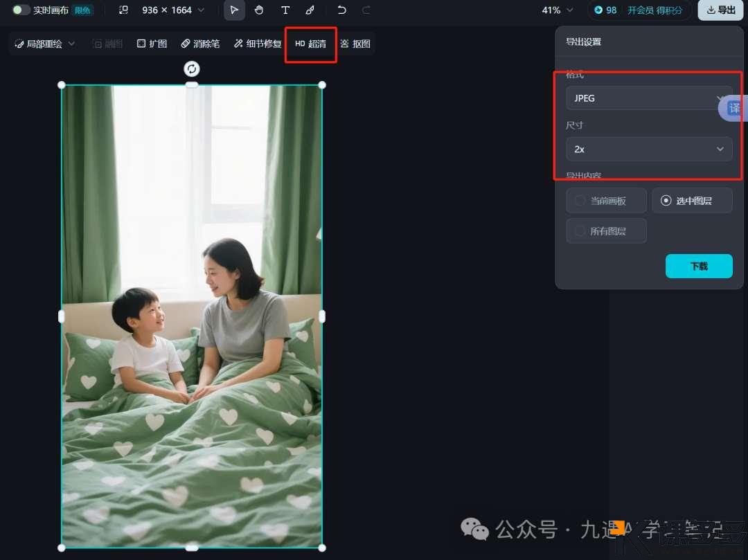Open the 局部重绘 dropdown chevron

[x=72, y=43]
